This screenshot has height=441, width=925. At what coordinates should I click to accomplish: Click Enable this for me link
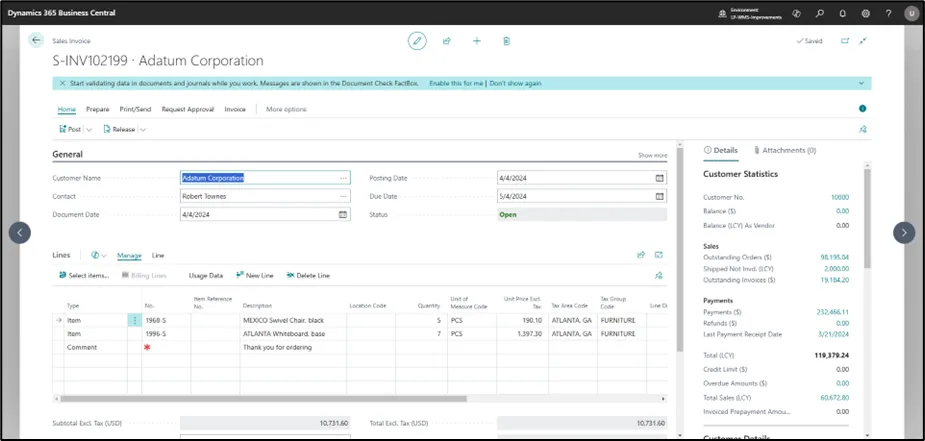tap(456, 84)
